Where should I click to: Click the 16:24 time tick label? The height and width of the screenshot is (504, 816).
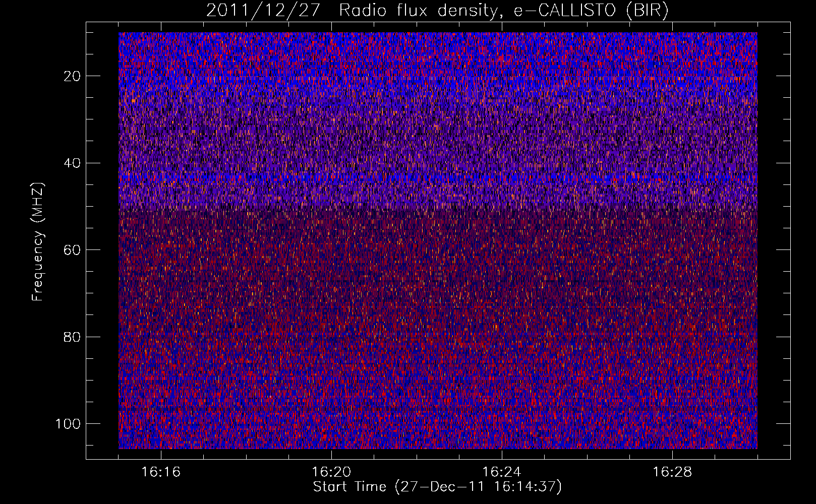(x=502, y=472)
